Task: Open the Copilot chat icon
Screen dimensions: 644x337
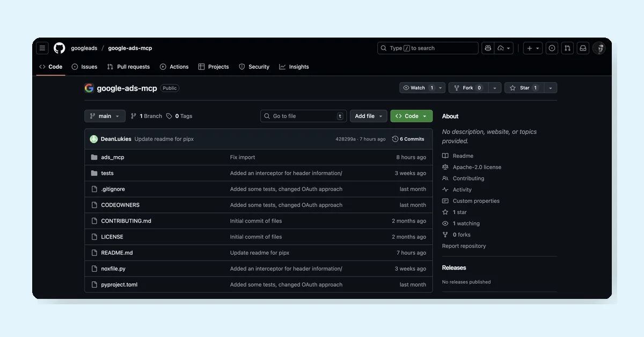Action: tap(488, 48)
